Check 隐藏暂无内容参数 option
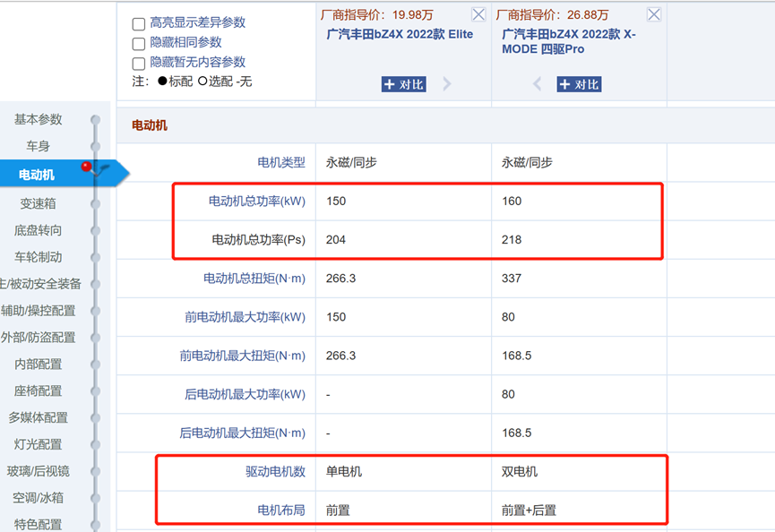This screenshot has width=775, height=532. (139, 64)
